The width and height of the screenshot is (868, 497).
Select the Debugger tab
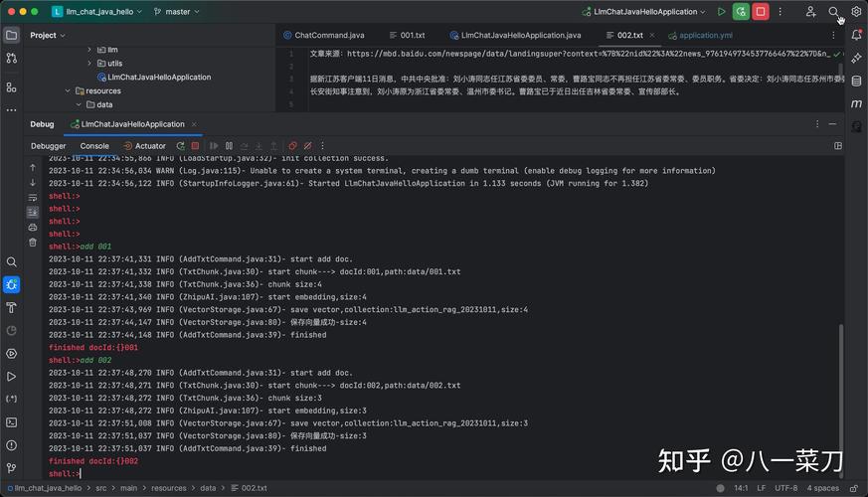click(x=48, y=146)
